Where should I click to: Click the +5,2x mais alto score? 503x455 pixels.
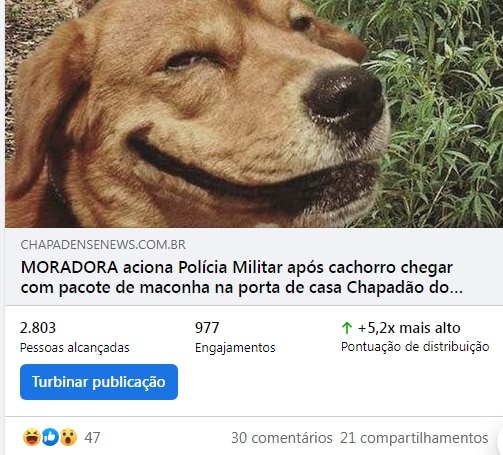point(409,328)
